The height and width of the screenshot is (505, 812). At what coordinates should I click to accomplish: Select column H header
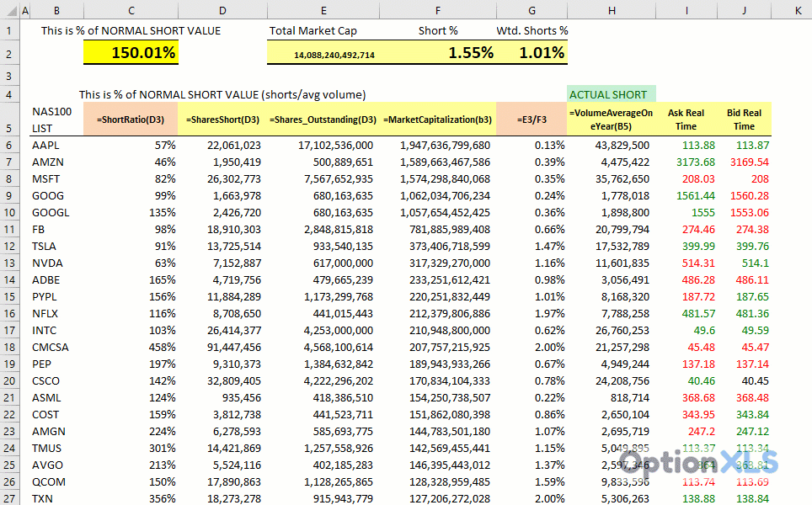pyautogui.click(x=612, y=10)
